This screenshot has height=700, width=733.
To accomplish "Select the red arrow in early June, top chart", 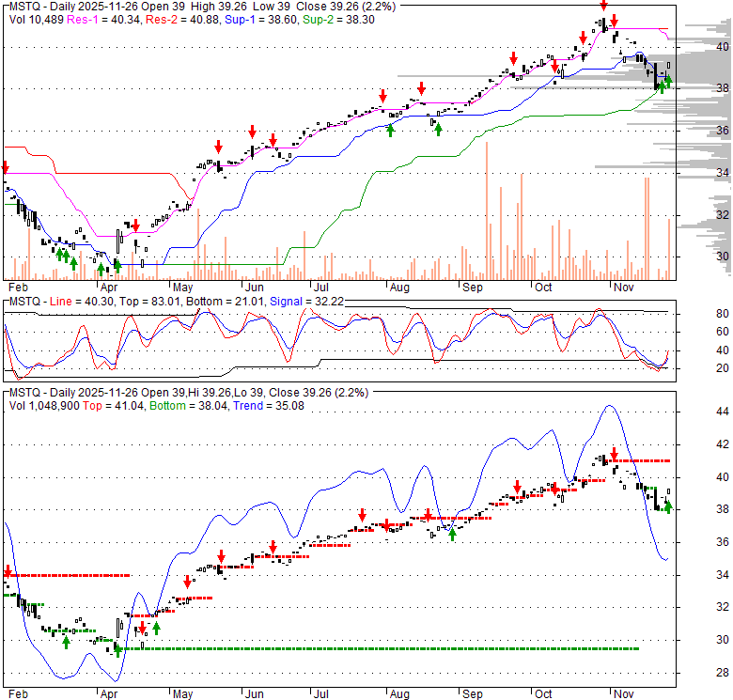I will point(252,132).
